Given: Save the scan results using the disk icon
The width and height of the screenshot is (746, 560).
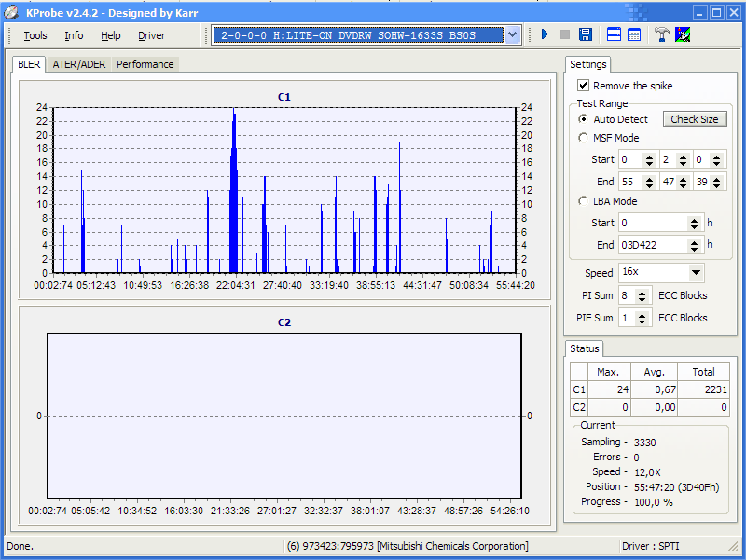Looking at the screenshot, I should (585, 34).
